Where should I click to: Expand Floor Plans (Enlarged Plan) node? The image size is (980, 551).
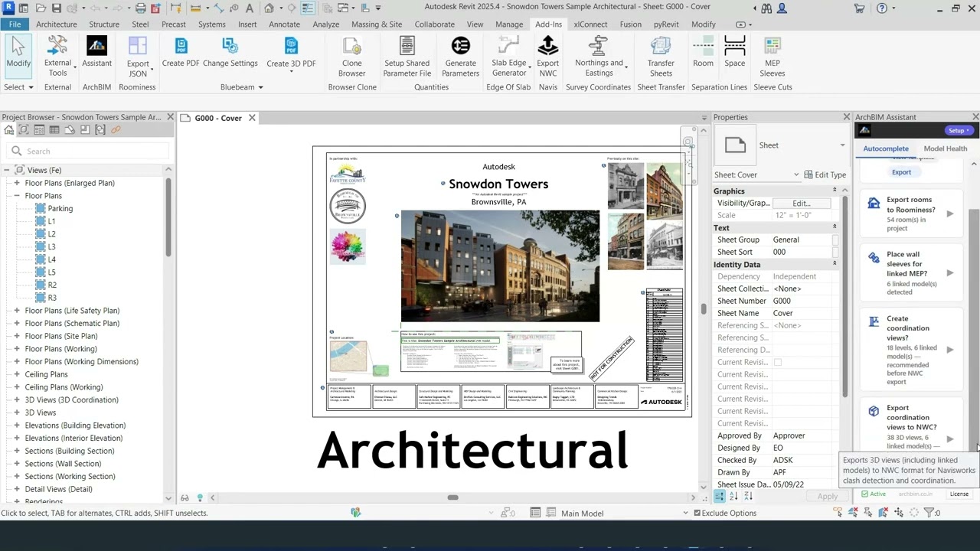(17, 183)
